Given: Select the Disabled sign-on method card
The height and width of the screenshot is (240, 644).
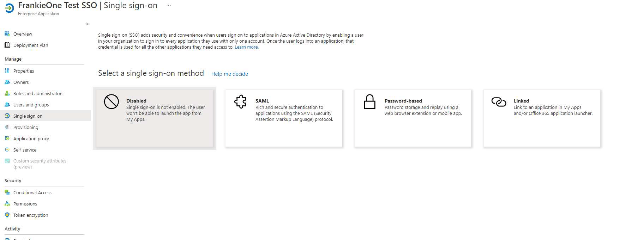Looking at the screenshot, I should 154,118.
